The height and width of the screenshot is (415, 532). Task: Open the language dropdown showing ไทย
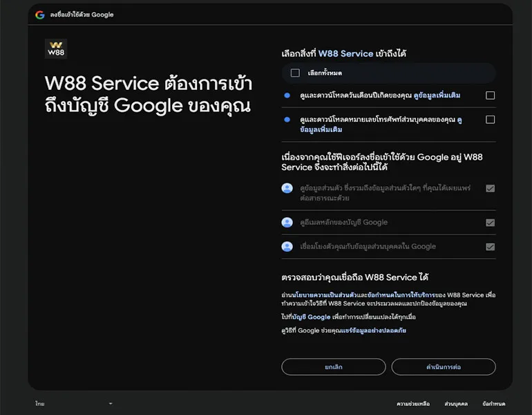74,403
